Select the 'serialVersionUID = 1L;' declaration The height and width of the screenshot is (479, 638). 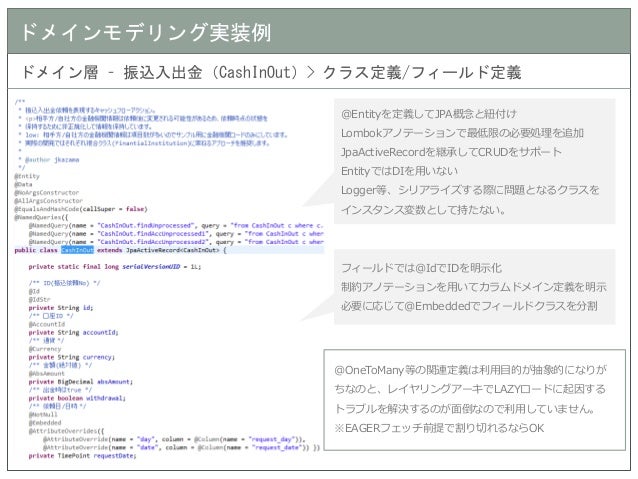[x=162, y=267]
